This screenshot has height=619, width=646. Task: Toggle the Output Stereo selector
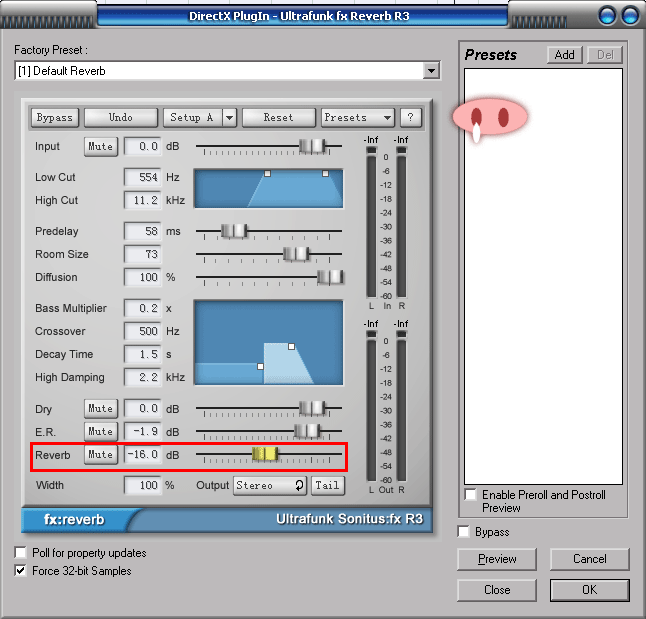tap(270, 485)
